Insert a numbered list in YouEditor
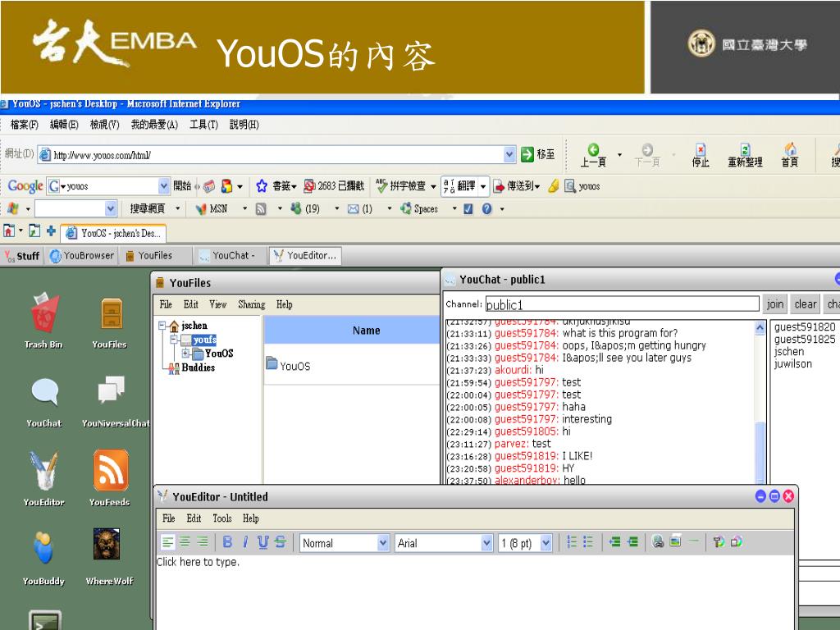The image size is (840, 630). tap(572, 542)
